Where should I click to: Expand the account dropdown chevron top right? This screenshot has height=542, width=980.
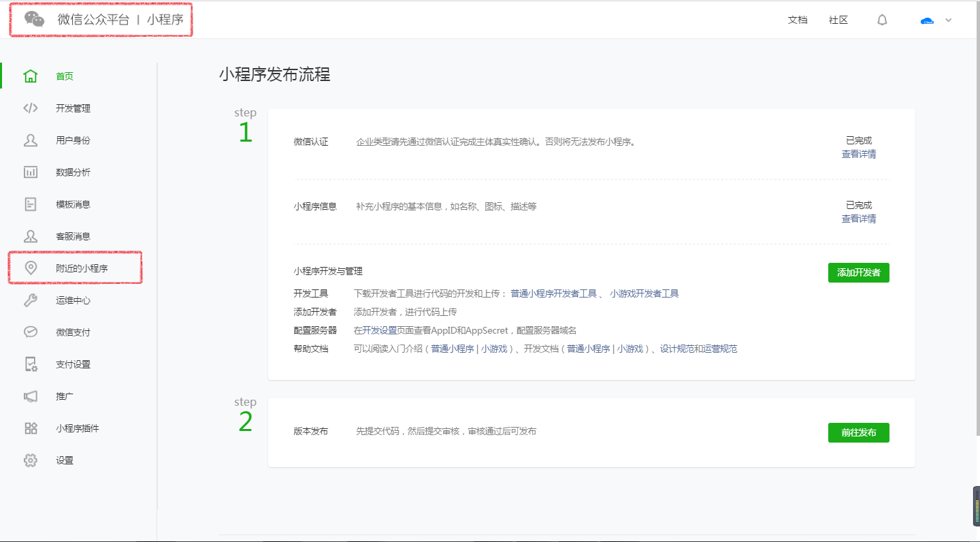point(949,20)
